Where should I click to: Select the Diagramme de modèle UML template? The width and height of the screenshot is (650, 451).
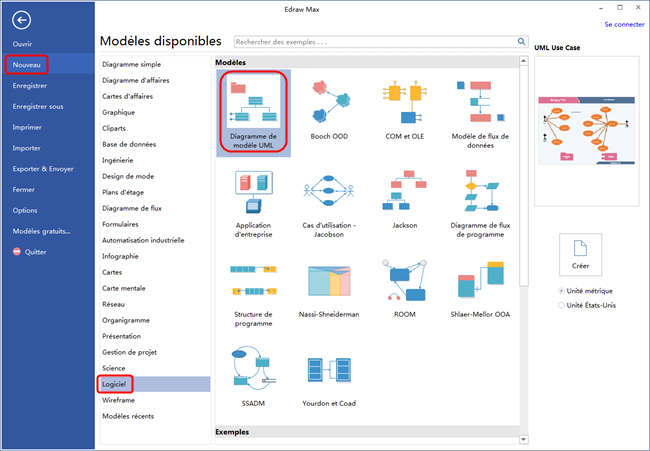click(253, 113)
